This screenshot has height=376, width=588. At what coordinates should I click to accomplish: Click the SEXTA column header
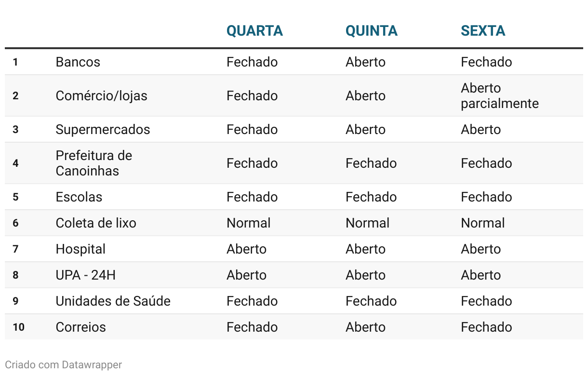483,31
